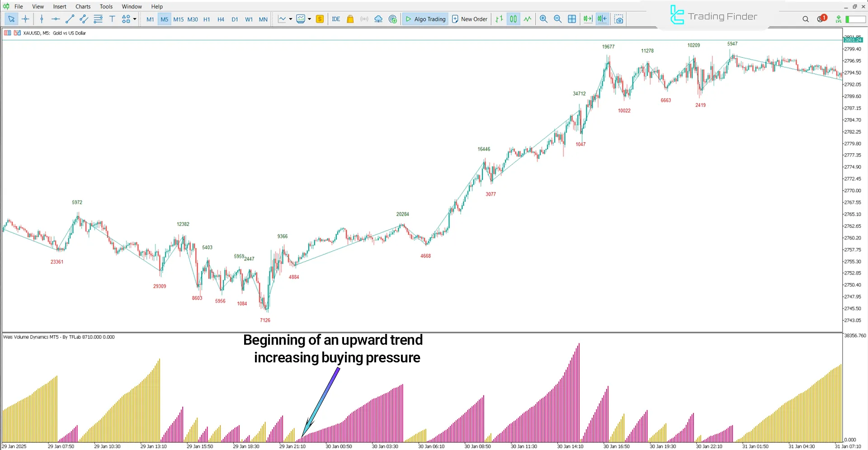Enable Algo Trading
Viewport: 868px width, 450px height.
coord(425,19)
